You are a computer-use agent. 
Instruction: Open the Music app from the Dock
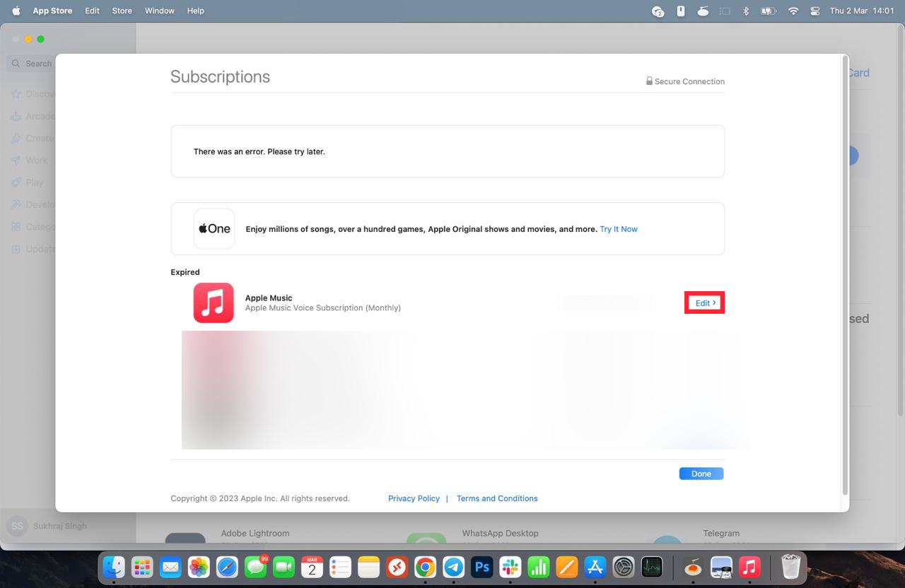[x=749, y=567]
